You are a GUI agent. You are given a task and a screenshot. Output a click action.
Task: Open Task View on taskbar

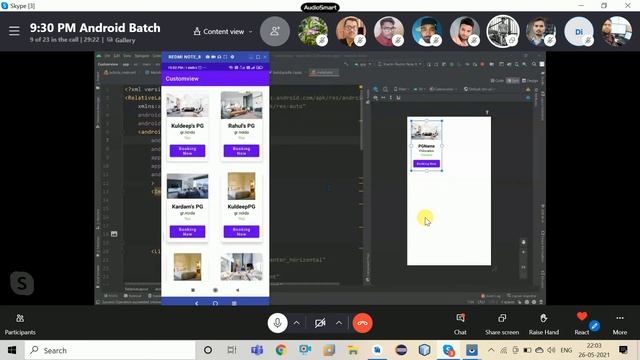pos(232,350)
